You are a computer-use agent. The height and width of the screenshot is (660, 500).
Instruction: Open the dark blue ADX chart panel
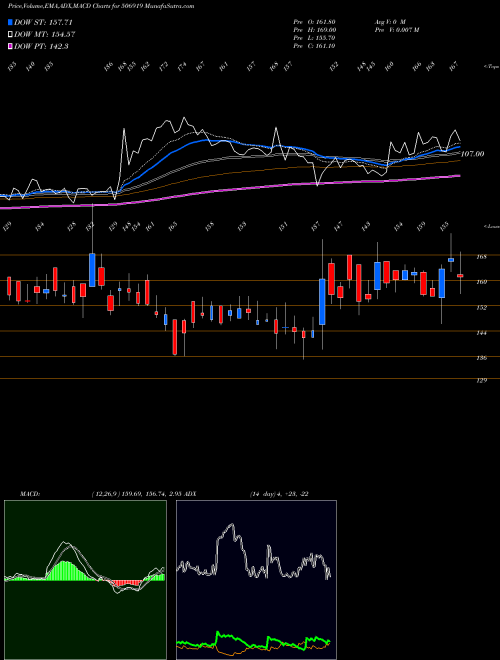click(256, 580)
